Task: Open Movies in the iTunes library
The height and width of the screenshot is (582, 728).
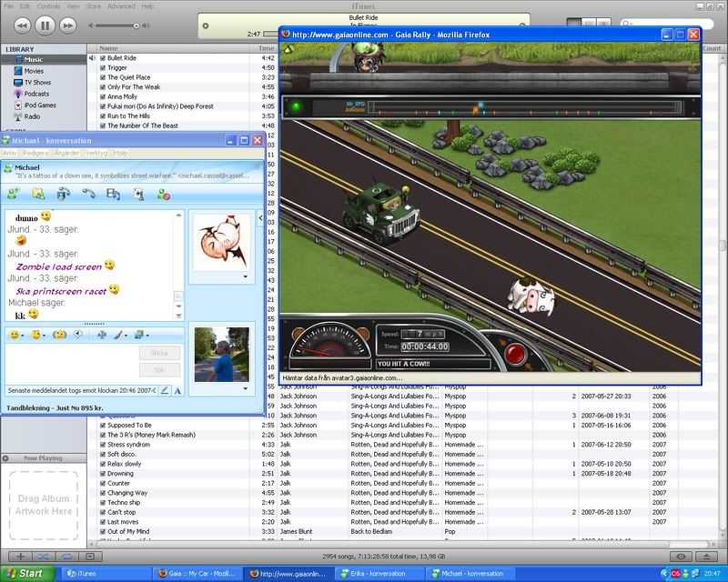Action: coord(34,71)
